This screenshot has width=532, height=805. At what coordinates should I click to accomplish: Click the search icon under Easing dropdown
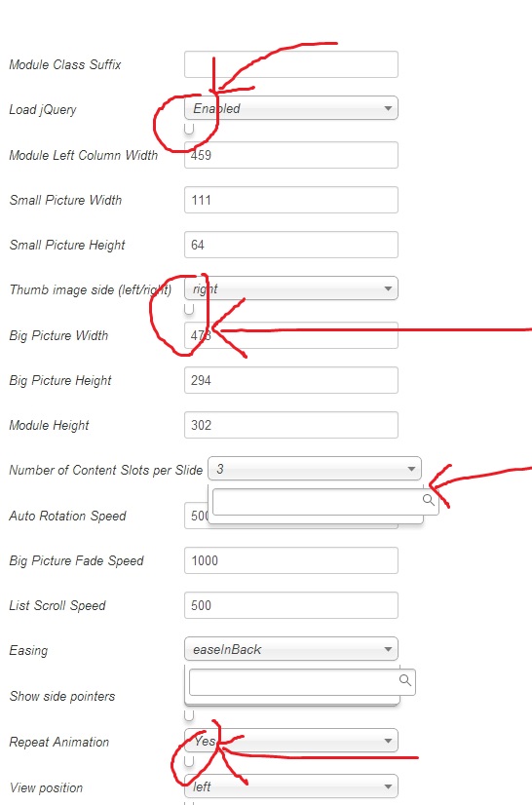[x=404, y=680]
